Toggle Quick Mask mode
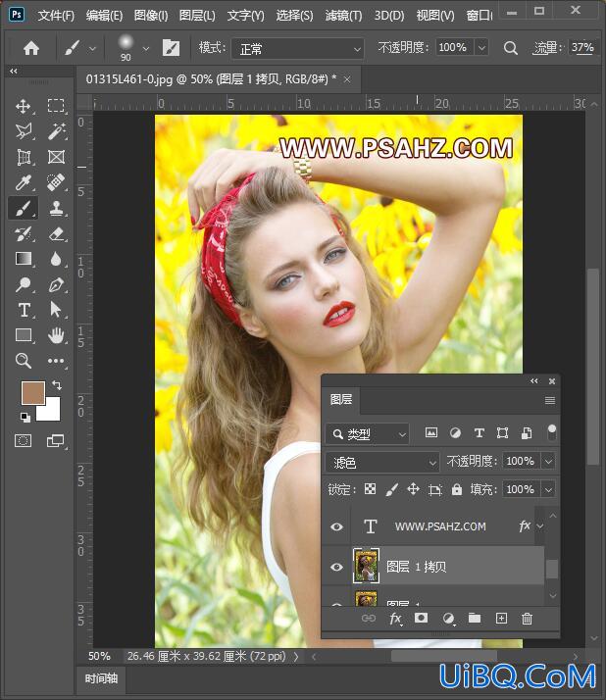Viewport: 606px width, 700px height. [24, 441]
